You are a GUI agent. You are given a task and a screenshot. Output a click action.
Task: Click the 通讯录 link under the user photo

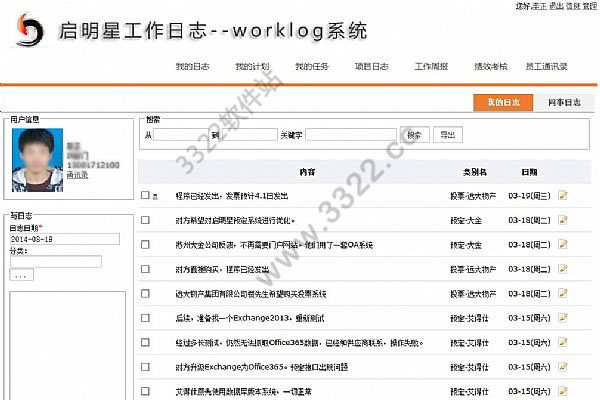pos(77,175)
